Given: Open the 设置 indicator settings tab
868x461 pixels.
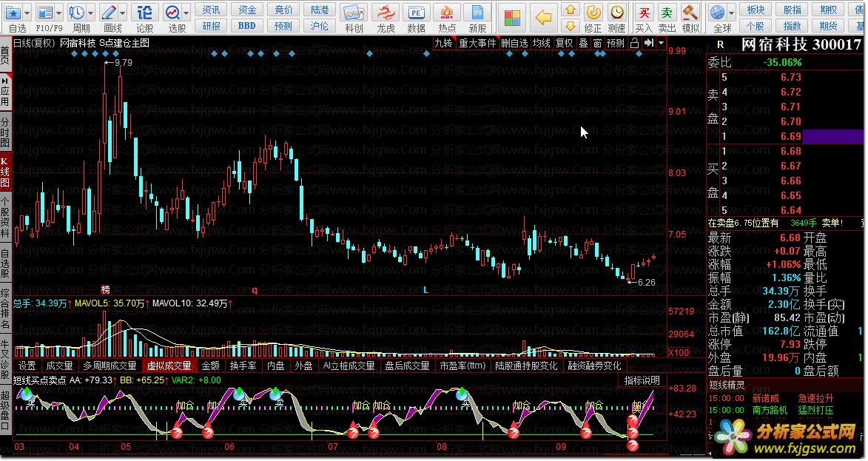Looking at the screenshot, I should point(27,366).
